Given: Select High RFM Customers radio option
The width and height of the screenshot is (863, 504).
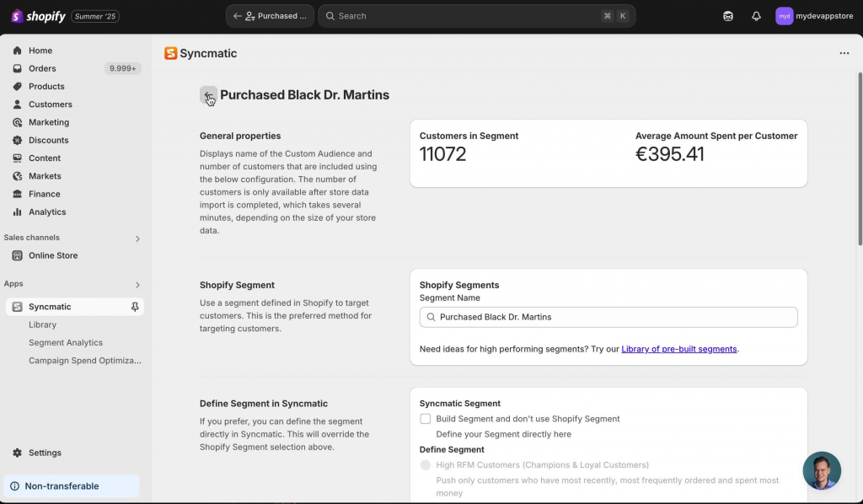Looking at the screenshot, I should click(x=426, y=465).
